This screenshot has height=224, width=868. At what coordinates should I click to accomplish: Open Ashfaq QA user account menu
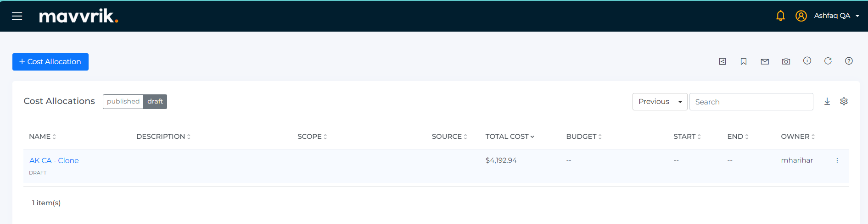[x=835, y=16]
